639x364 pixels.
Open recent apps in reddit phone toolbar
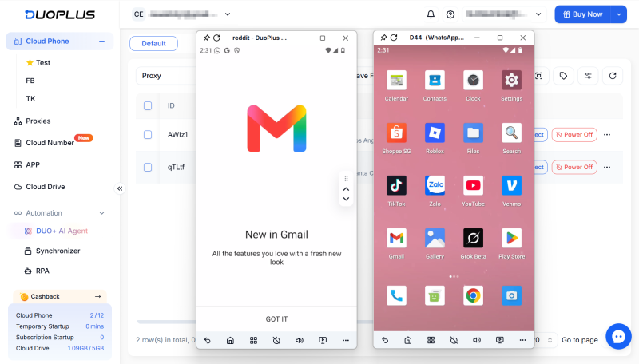pos(253,340)
